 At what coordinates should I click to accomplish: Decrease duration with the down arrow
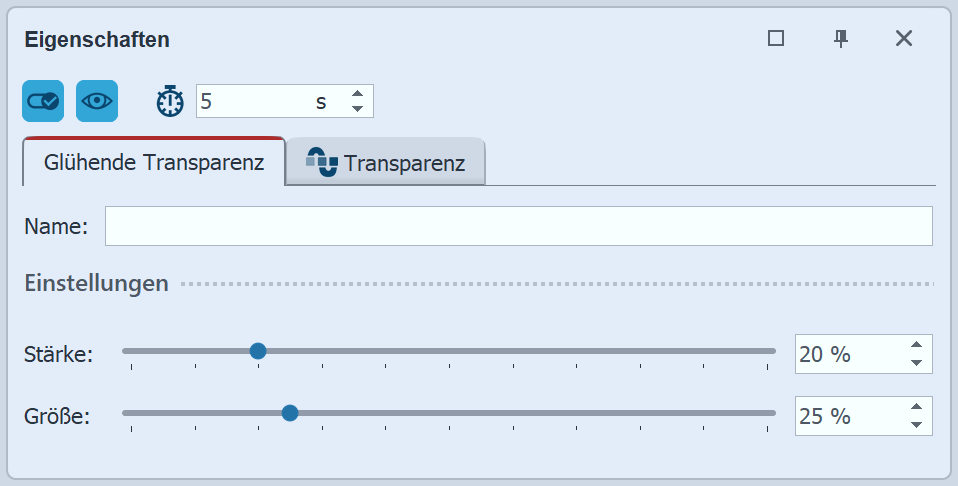[x=357, y=109]
